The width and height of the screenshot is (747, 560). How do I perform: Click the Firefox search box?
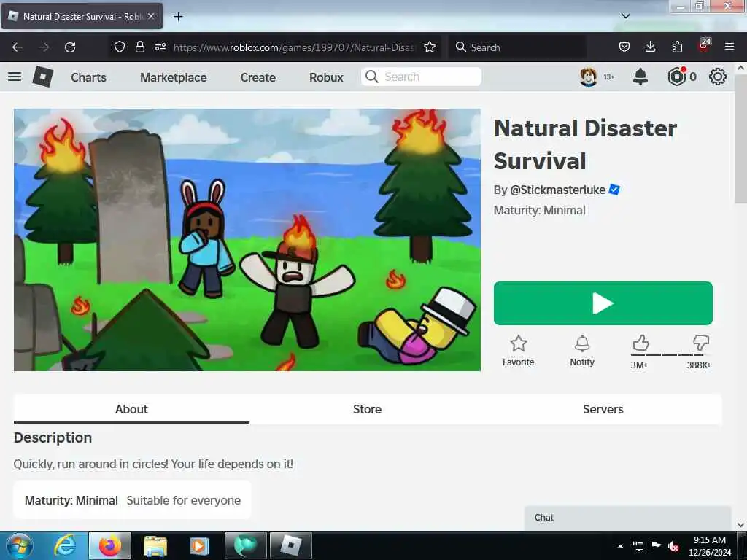[518, 47]
